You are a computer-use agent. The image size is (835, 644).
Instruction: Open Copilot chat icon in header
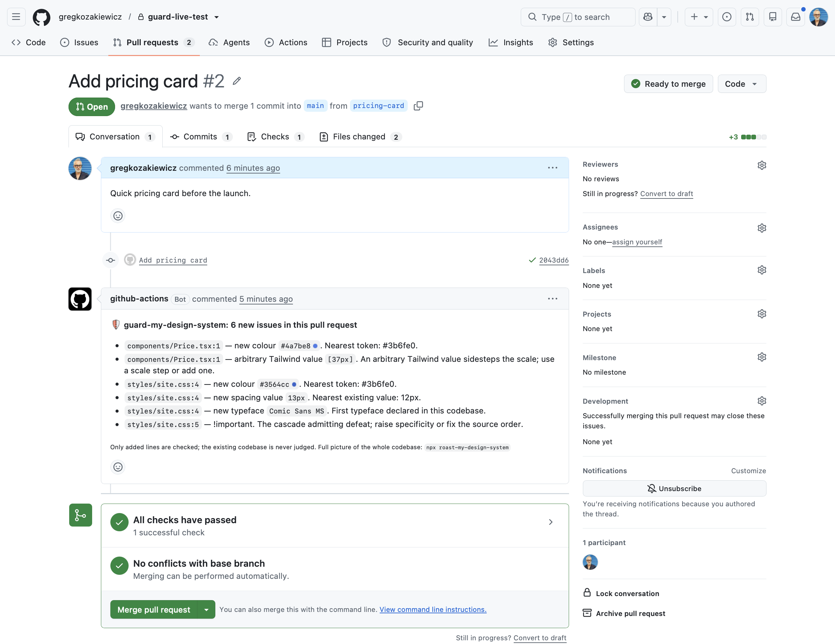click(x=648, y=17)
